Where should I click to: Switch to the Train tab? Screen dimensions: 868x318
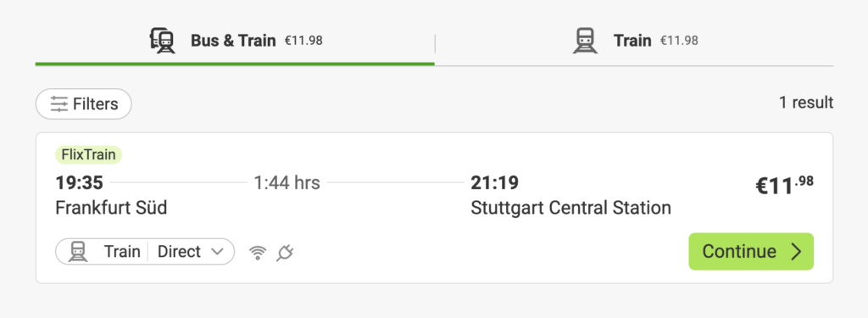[634, 41]
